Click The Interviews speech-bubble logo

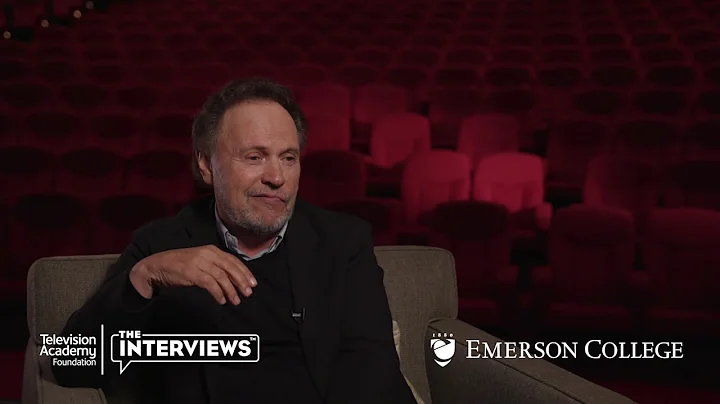185,351
